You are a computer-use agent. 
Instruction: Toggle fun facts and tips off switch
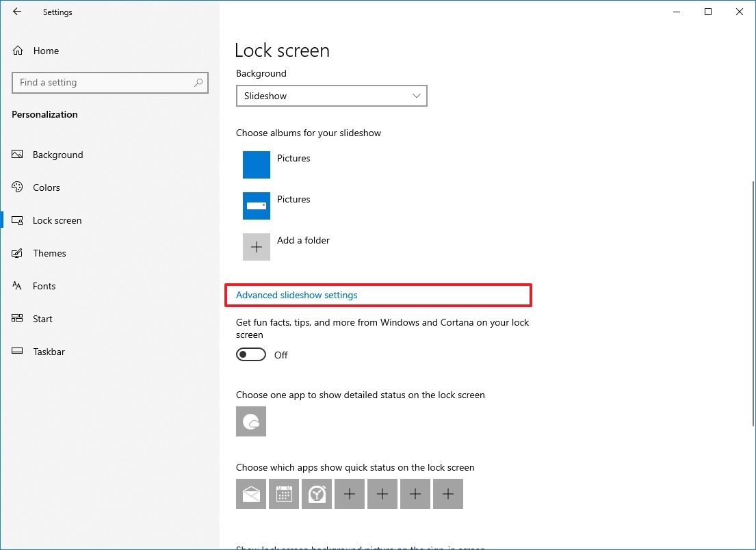point(250,354)
